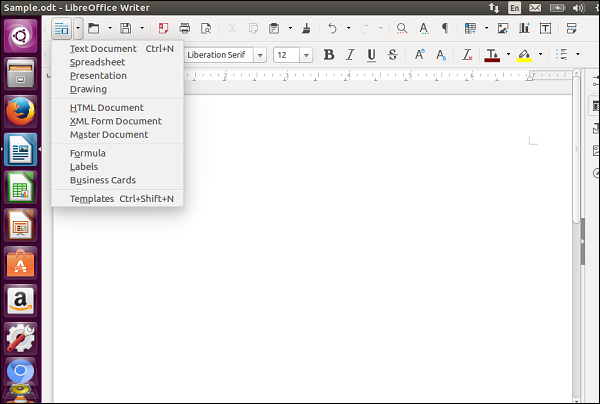Apply the yellow highlighting color

point(524,55)
